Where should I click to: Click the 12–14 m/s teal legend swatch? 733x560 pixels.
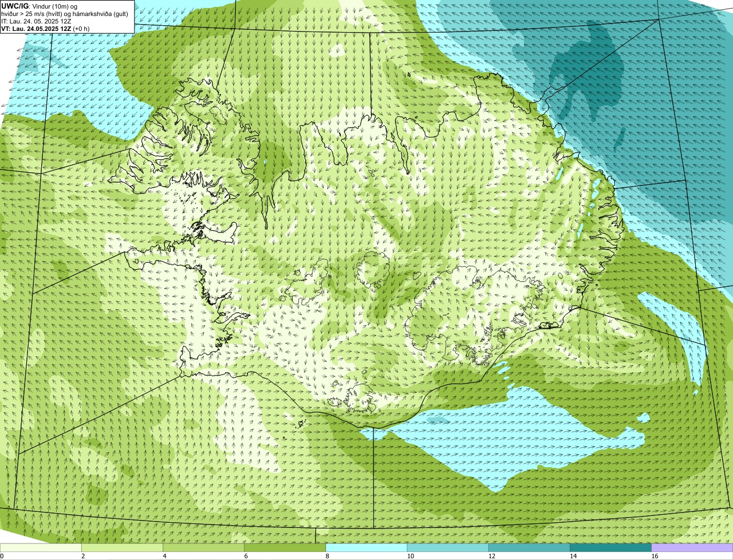(529, 547)
